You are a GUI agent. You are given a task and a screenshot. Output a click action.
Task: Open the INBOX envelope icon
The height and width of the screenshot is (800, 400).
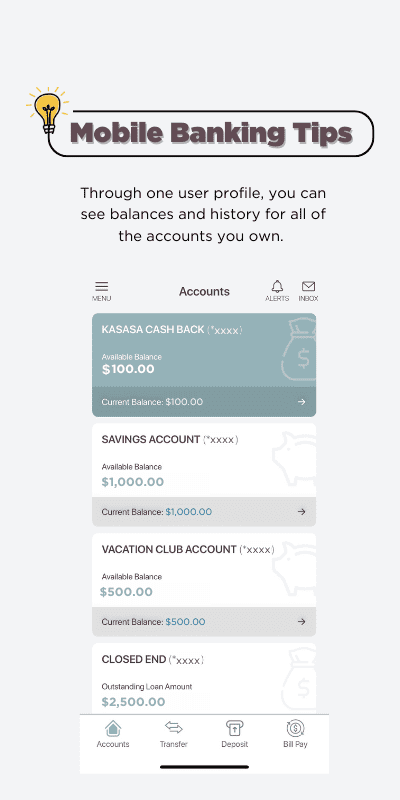308,286
